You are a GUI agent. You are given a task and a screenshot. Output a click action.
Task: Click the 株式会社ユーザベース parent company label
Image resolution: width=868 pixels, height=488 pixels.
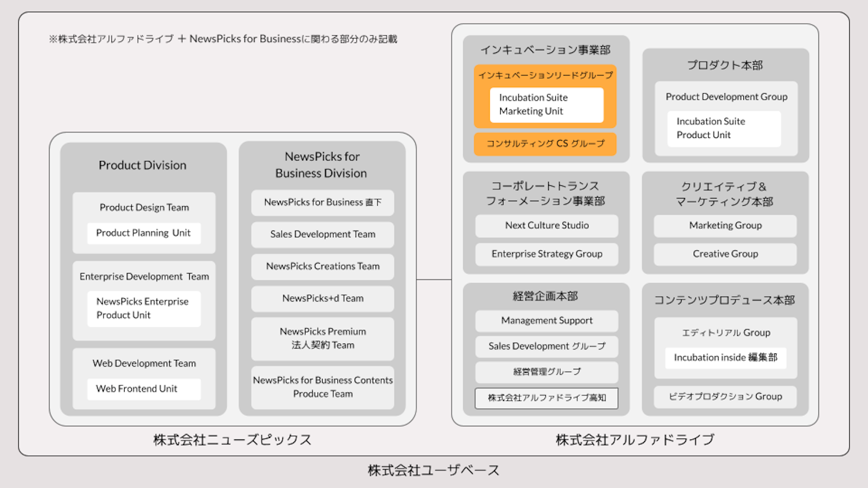pyautogui.click(x=433, y=470)
